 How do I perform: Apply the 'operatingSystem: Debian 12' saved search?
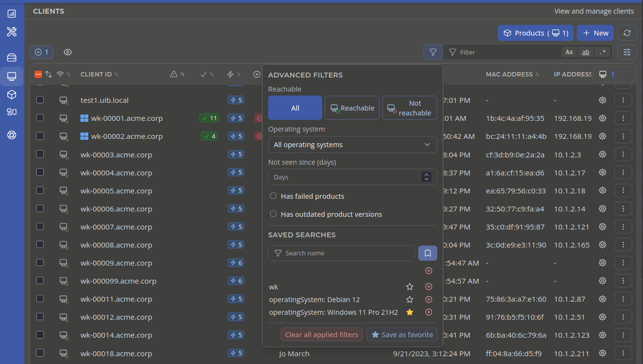[x=314, y=300]
